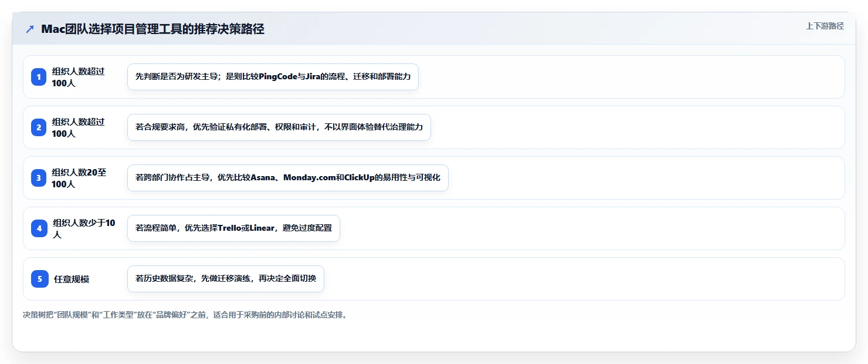868x364 pixels.
Task: Click 组织人数超过100人 label in step 1
Action: [78, 77]
